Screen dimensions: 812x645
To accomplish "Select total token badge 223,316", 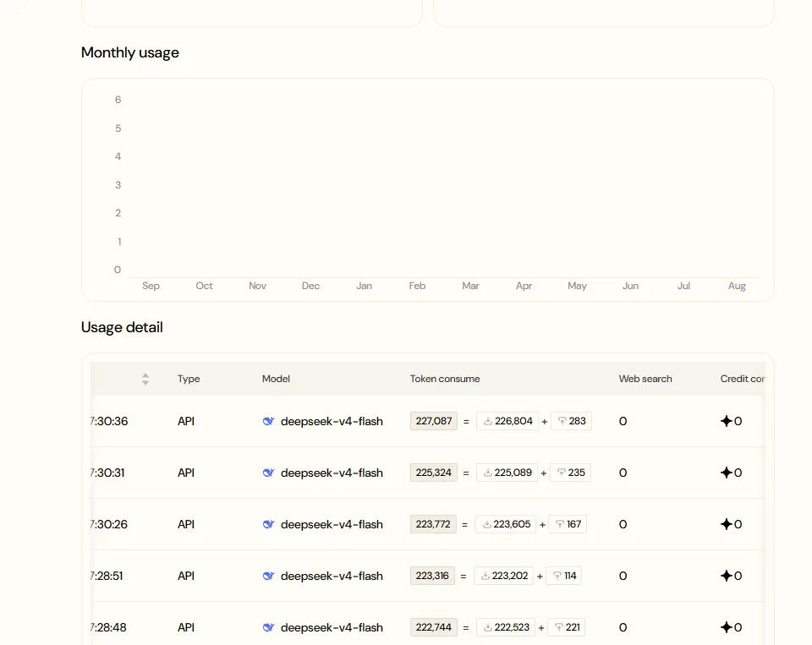I will [432, 576].
